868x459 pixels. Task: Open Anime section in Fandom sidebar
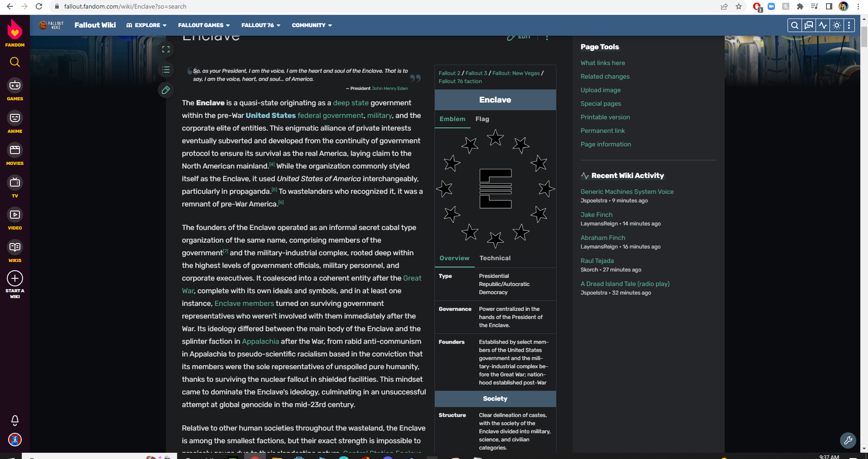click(x=15, y=122)
